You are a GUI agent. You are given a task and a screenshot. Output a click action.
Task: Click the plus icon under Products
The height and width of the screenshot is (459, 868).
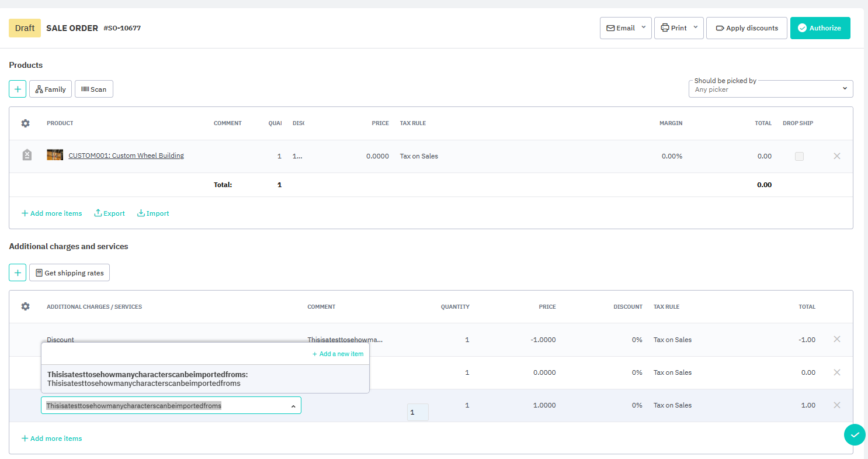click(18, 89)
